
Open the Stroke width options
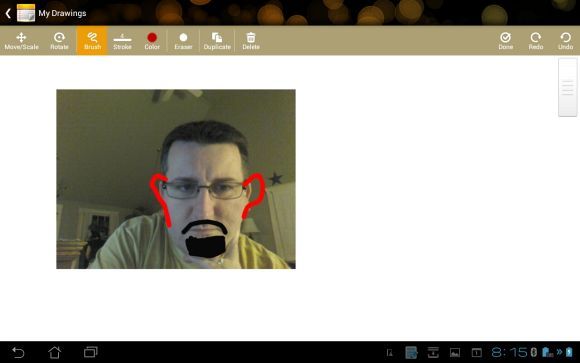tap(122, 41)
